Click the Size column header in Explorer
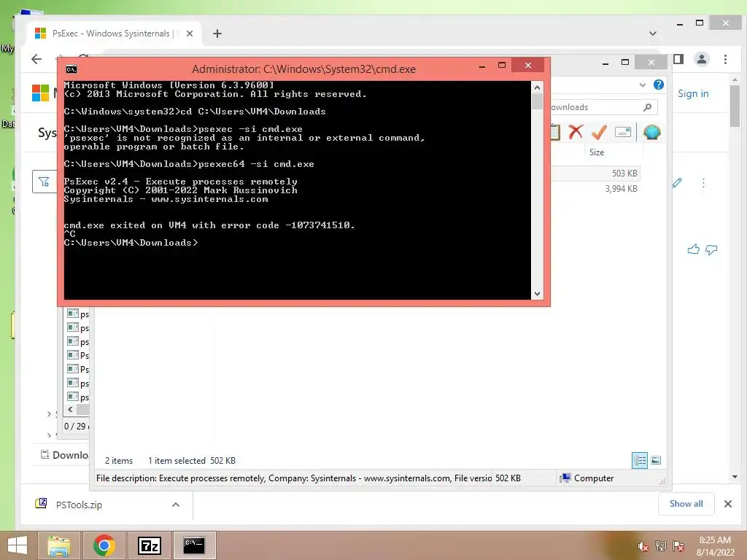747x560 pixels. tap(597, 152)
